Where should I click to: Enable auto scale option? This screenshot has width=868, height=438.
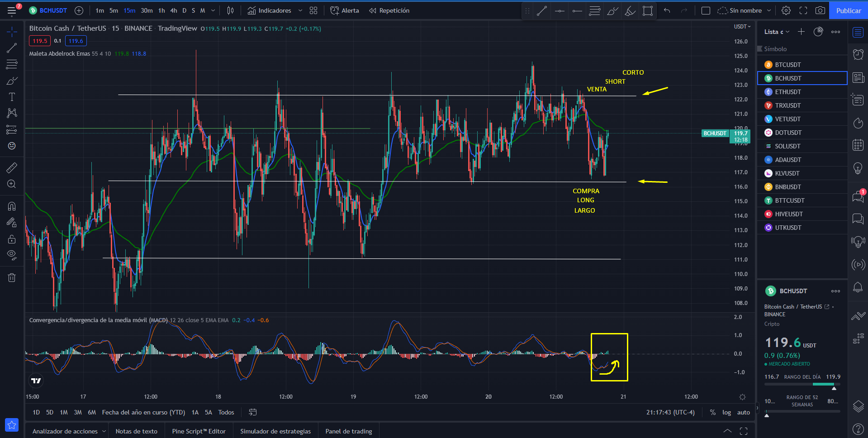(744, 412)
